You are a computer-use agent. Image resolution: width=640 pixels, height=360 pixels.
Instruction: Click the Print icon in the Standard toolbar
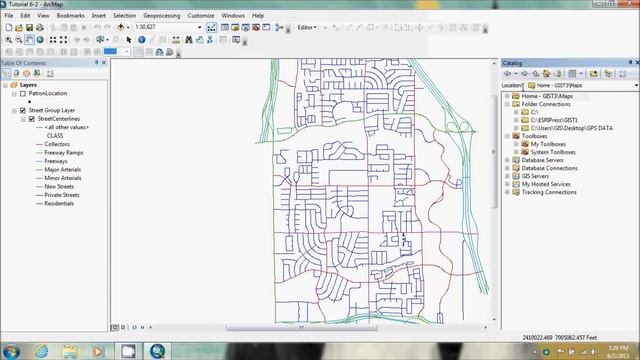[40, 27]
